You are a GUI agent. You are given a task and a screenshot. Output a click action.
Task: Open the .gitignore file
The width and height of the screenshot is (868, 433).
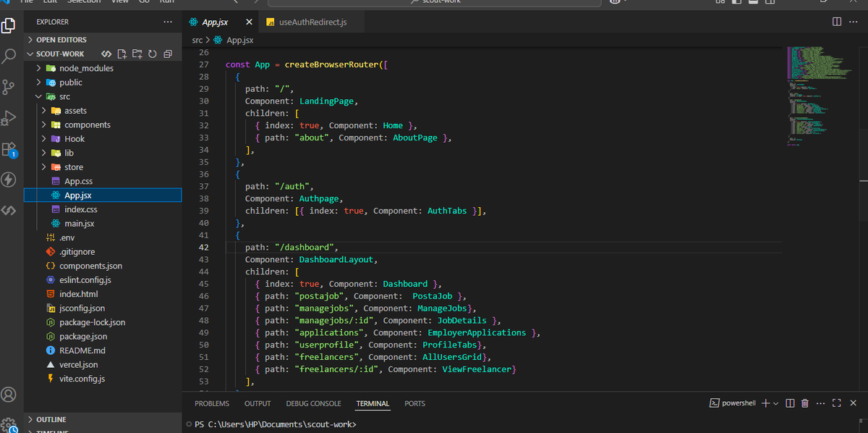[x=103, y=252]
